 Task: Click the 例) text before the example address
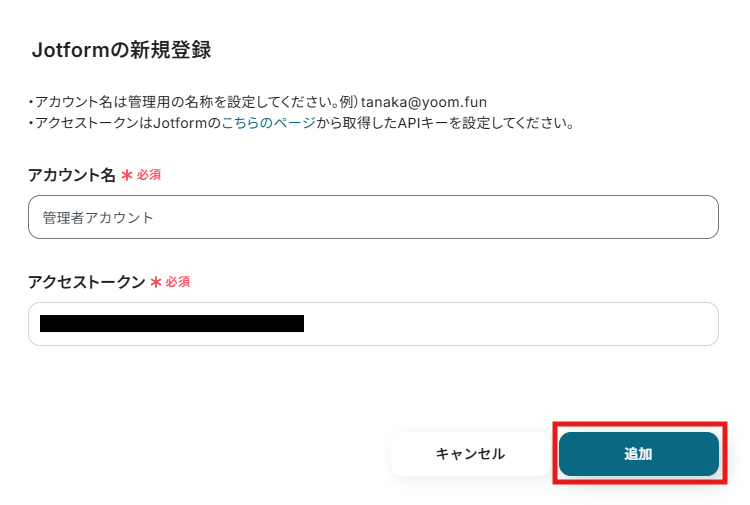(x=349, y=102)
